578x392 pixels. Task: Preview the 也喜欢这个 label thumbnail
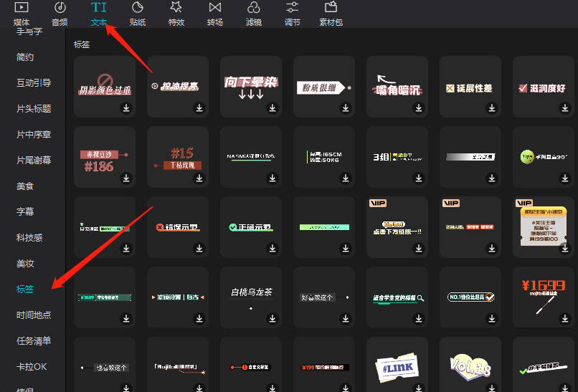point(105,364)
